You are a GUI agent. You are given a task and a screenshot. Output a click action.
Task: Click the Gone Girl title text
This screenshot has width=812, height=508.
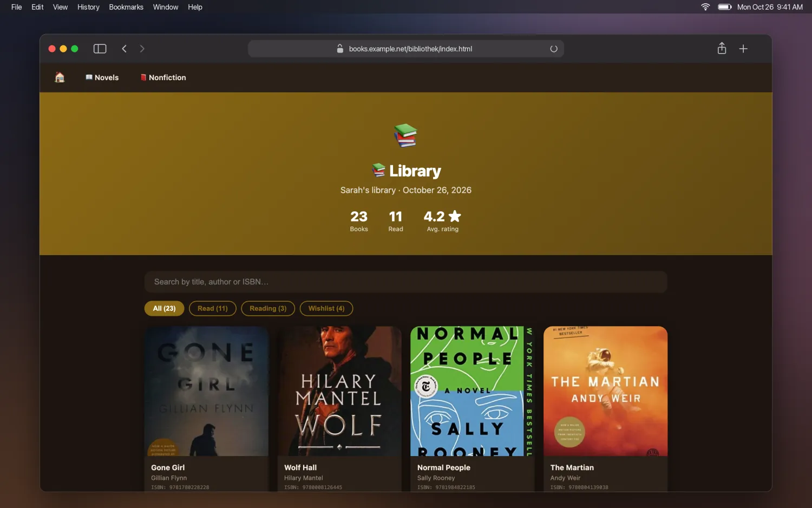tap(168, 467)
